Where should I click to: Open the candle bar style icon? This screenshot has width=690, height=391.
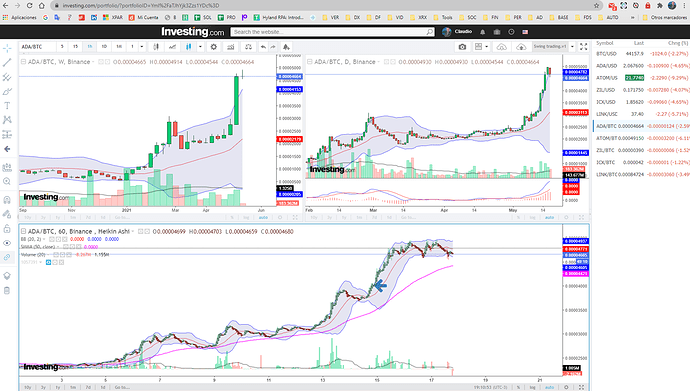(156, 47)
